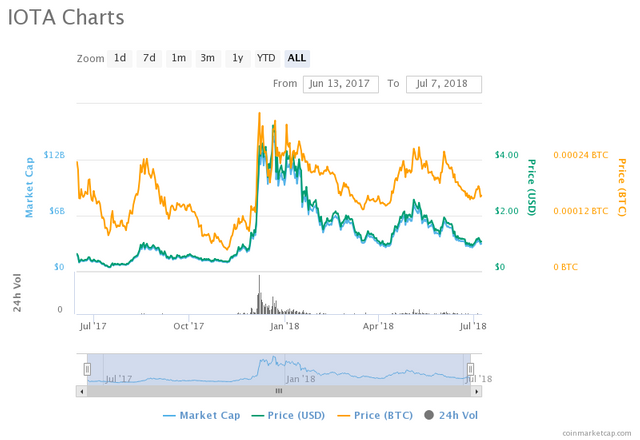Screen dimensions: 640x440
Task: Click the Market Cap axis title
Action: tap(29, 187)
